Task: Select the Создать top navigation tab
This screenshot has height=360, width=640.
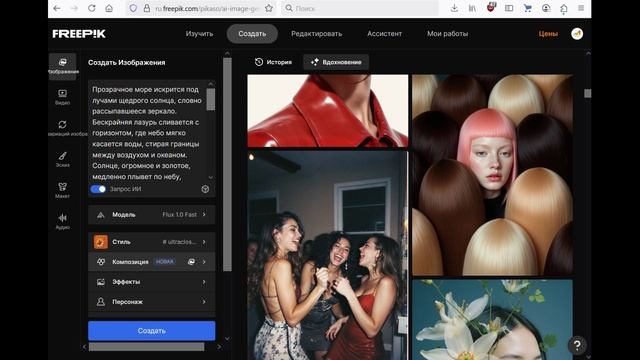Action: [x=252, y=34]
